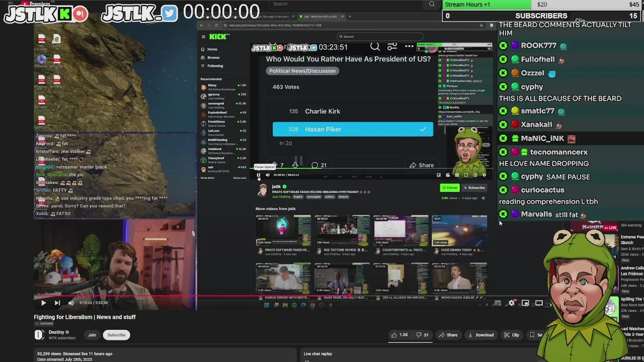The height and width of the screenshot is (362, 644).
Task: Pause the Kick VOD player
Action: tap(259, 175)
